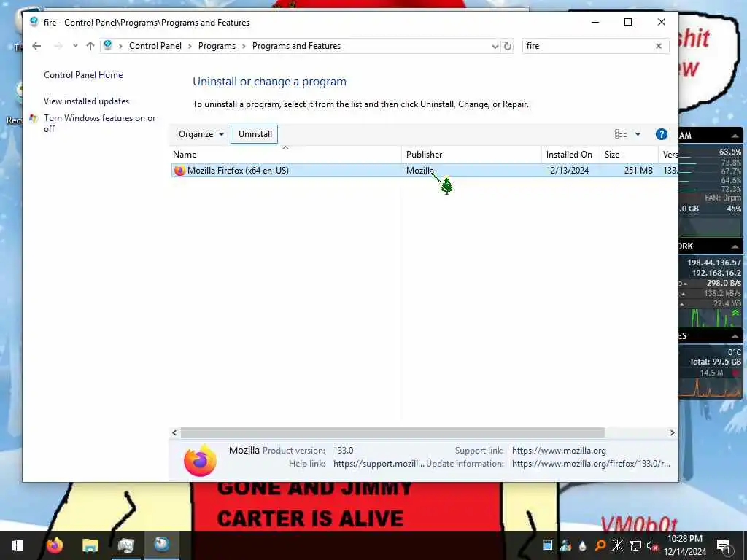Click the tray icon left of the water drop
Image resolution: width=747 pixels, height=560 pixels.
coord(565,545)
